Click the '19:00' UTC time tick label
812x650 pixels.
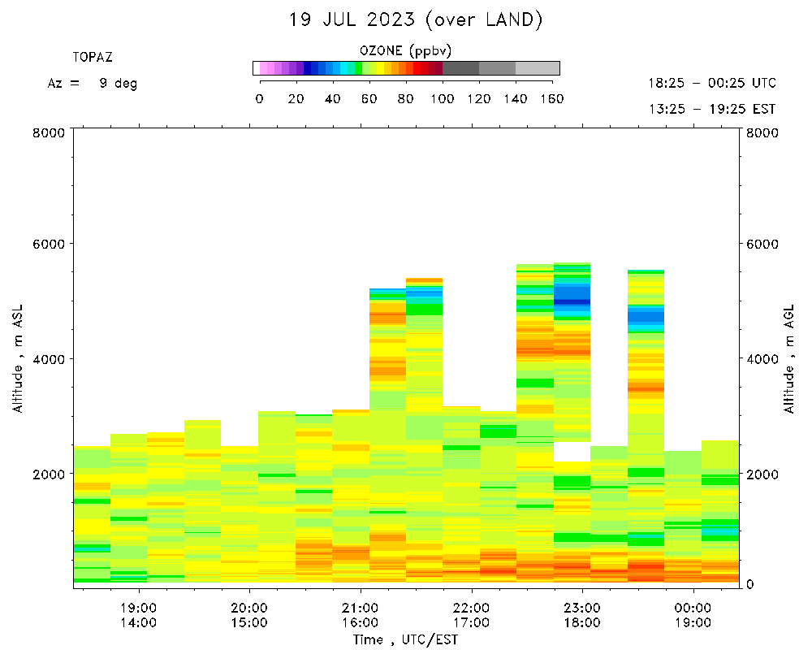[x=139, y=608]
